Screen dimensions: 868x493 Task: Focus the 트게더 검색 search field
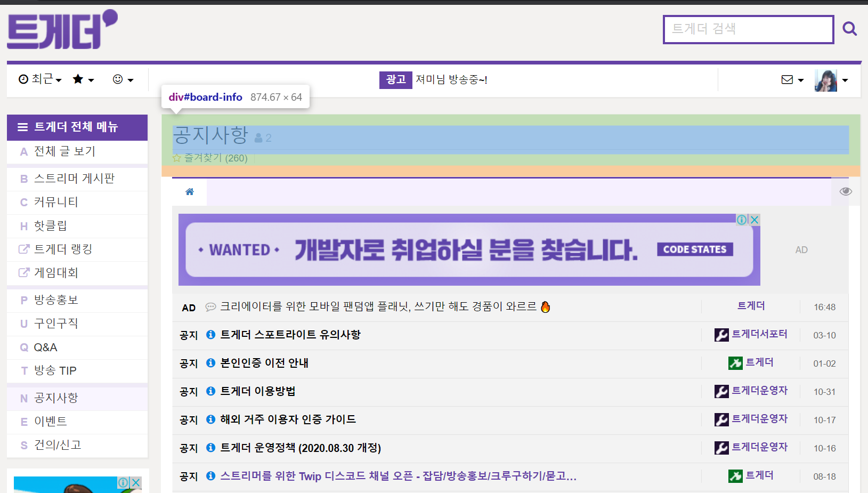pyautogui.click(x=748, y=29)
